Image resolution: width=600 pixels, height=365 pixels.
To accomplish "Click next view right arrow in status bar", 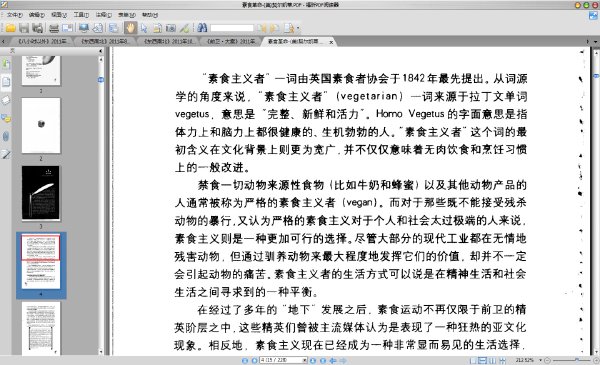I will pos(343,360).
